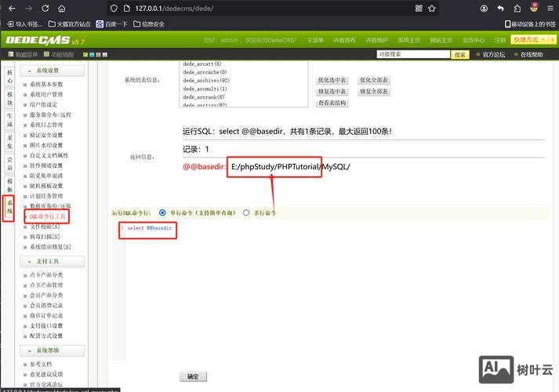Collapse the 系统设置 section

coord(52,71)
